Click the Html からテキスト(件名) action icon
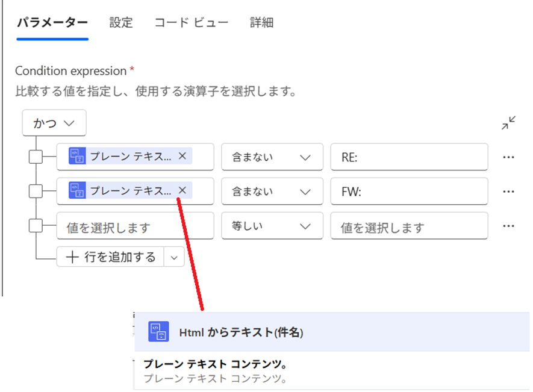The image size is (533, 392). [x=158, y=332]
